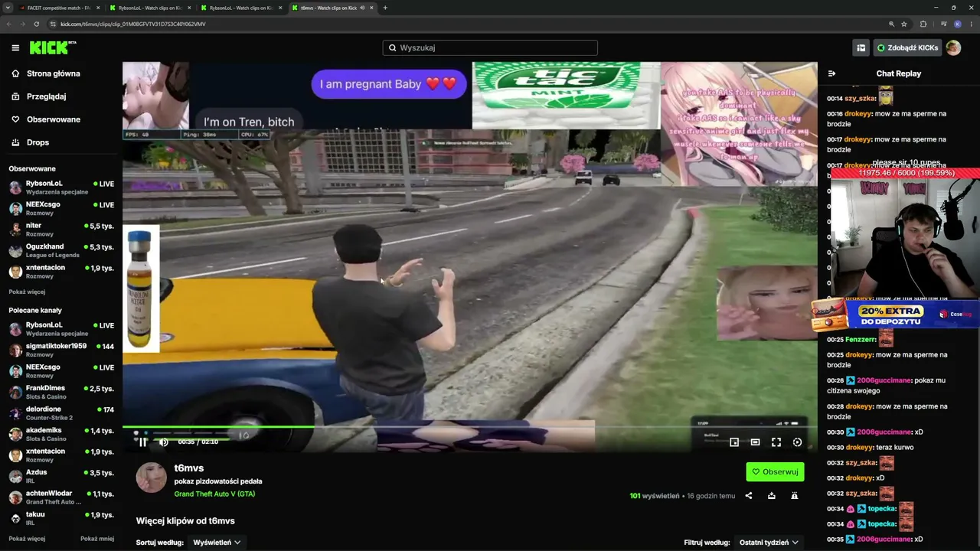The height and width of the screenshot is (551, 980).
Task: Open the Kick user avatar menu
Action: pos(953,47)
